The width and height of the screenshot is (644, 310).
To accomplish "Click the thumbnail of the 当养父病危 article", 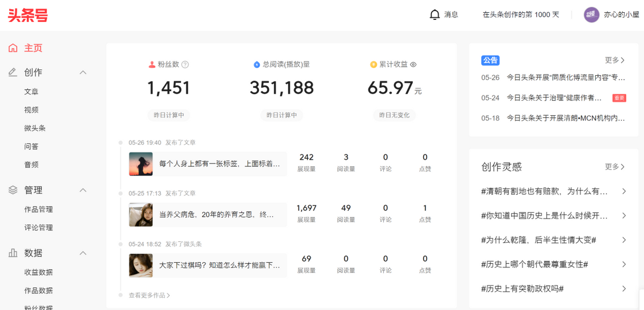I will (140, 214).
